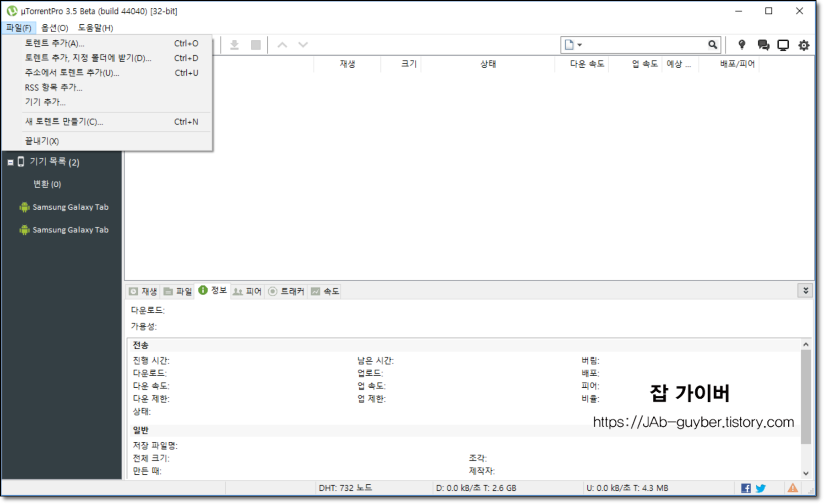824x504 pixels.
Task: Select 변환 (0) in sidebar
Action: pyautogui.click(x=47, y=184)
